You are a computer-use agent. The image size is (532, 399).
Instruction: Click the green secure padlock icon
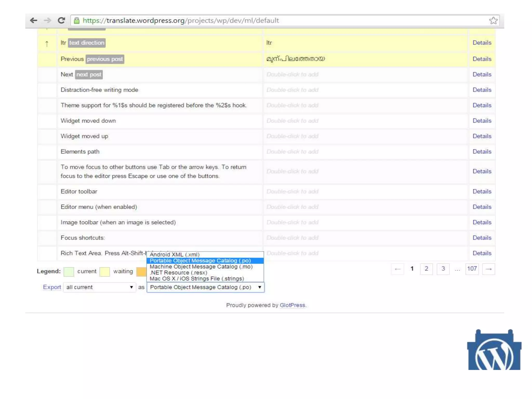tap(77, 21)
